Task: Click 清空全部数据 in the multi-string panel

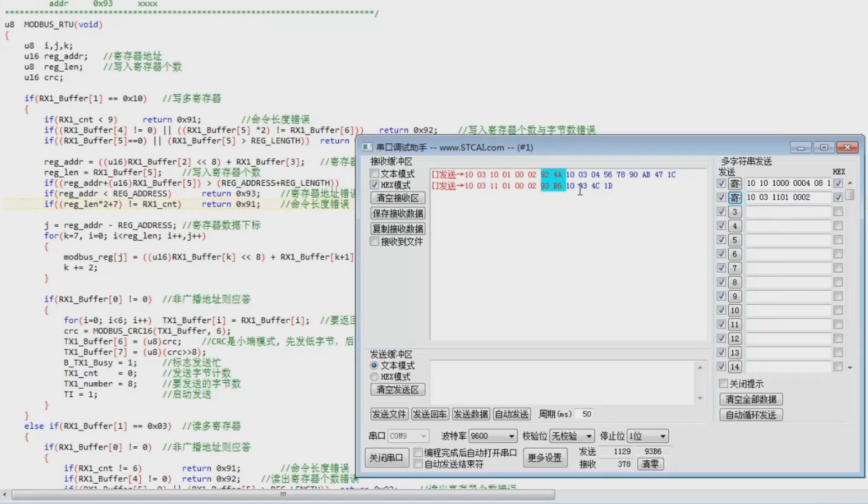Action: click(752, 398)
